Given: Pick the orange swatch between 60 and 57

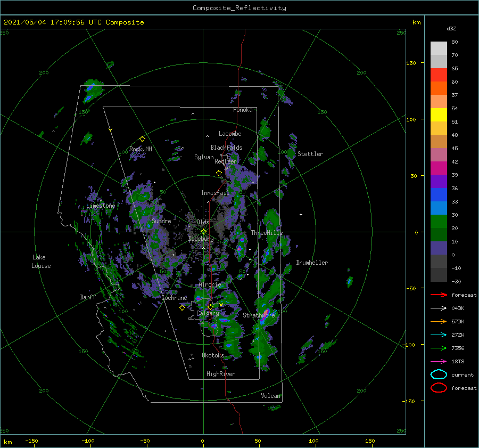Looking at the screenshot, I should point(439,88).
